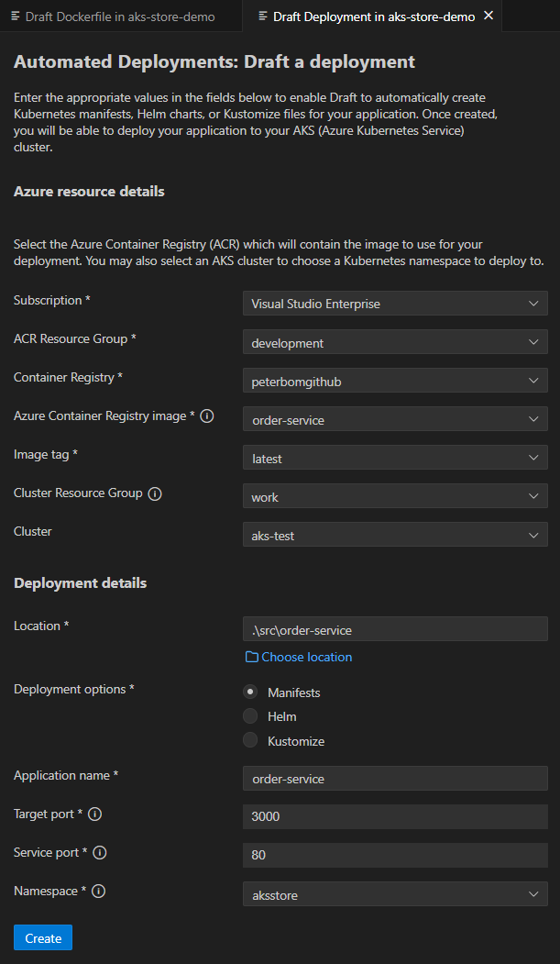
Task: Open the Namespace dropdown showing aksstore
Action: (395, 895)
